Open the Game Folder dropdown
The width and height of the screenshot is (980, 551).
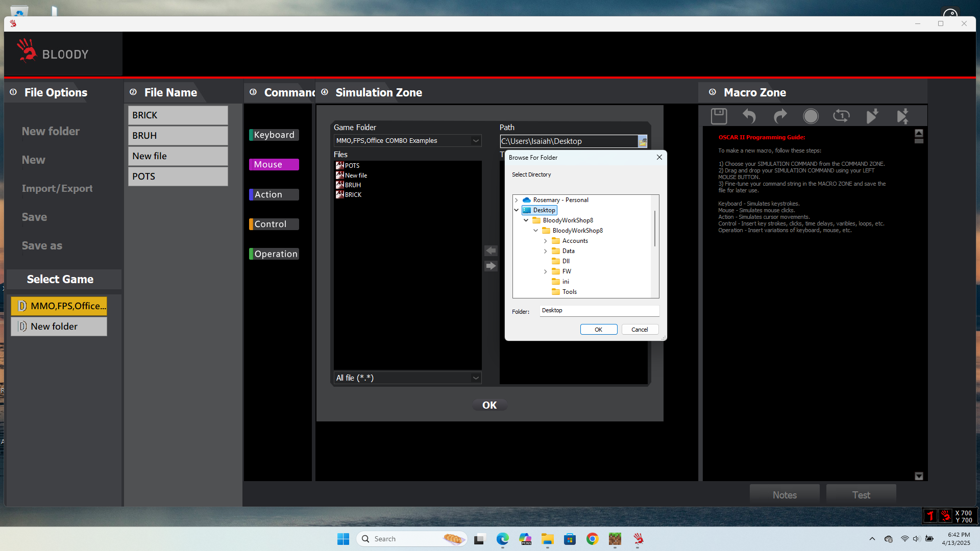[476, 141]
